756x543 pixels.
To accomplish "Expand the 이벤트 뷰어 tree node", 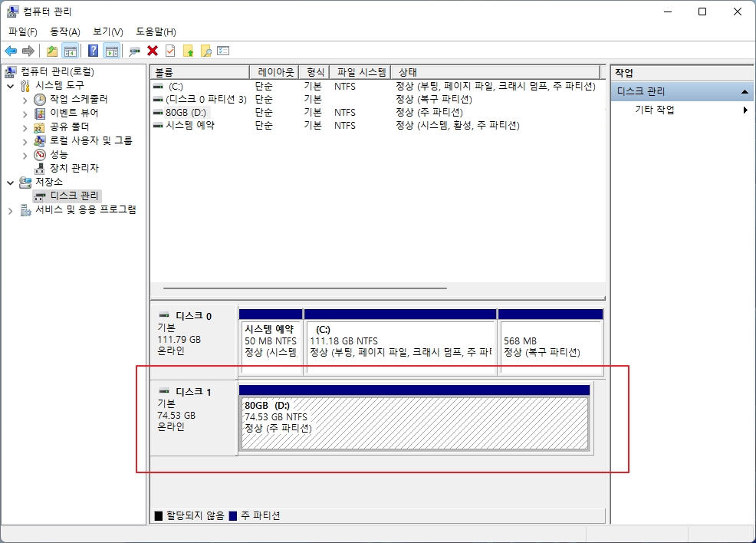I will (x=25, y=112).
